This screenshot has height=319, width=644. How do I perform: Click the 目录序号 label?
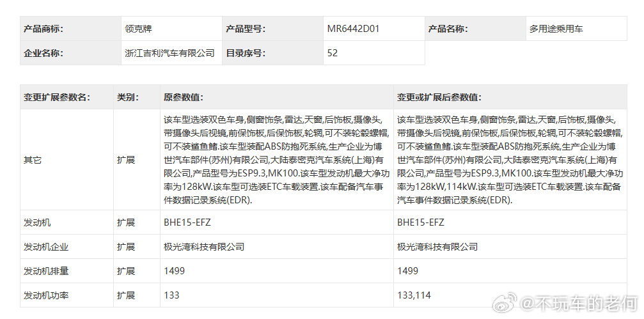[246, 53]
